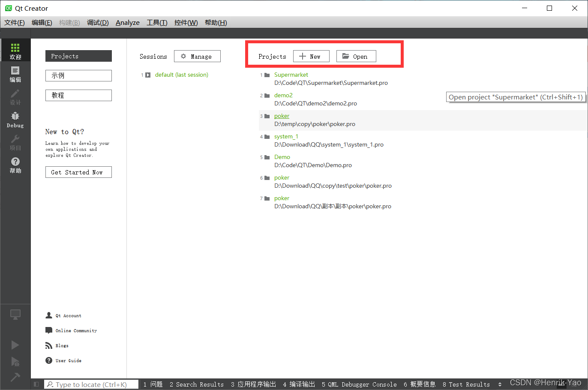Switch to the Debug mode
588x390 pixels.
[x=15, y=120]
